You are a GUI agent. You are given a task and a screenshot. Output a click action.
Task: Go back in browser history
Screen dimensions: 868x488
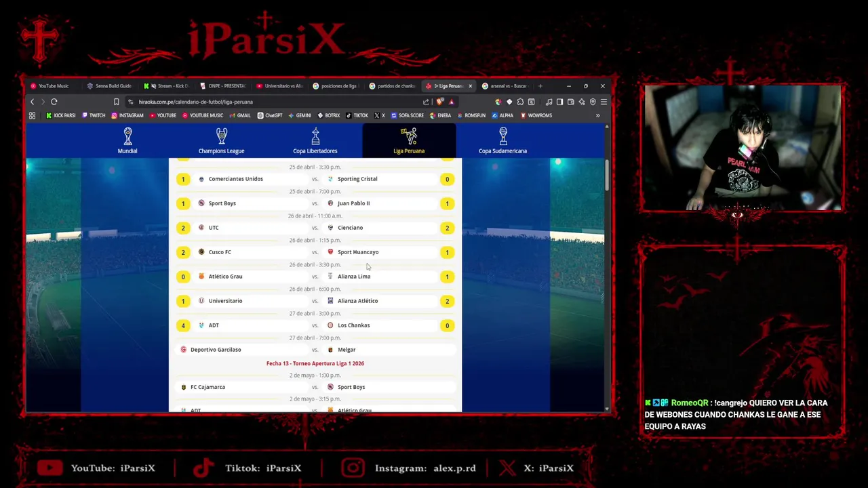32,102
